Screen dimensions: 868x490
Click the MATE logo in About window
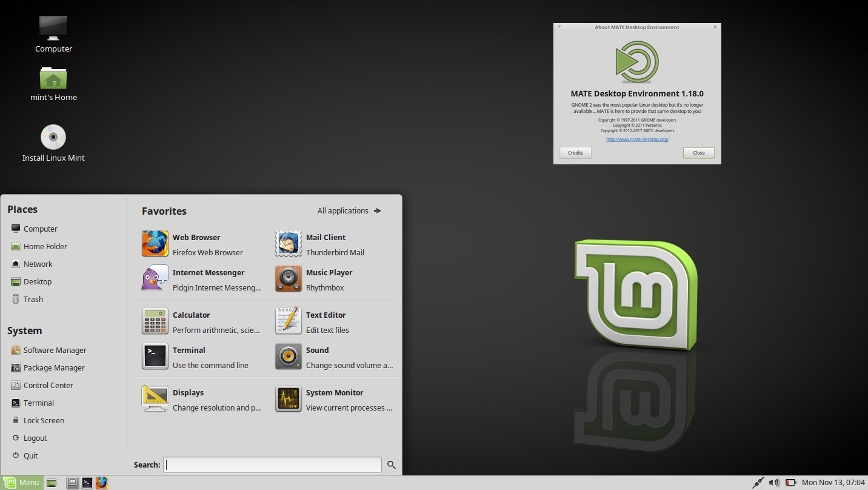(x=637, y=62)
